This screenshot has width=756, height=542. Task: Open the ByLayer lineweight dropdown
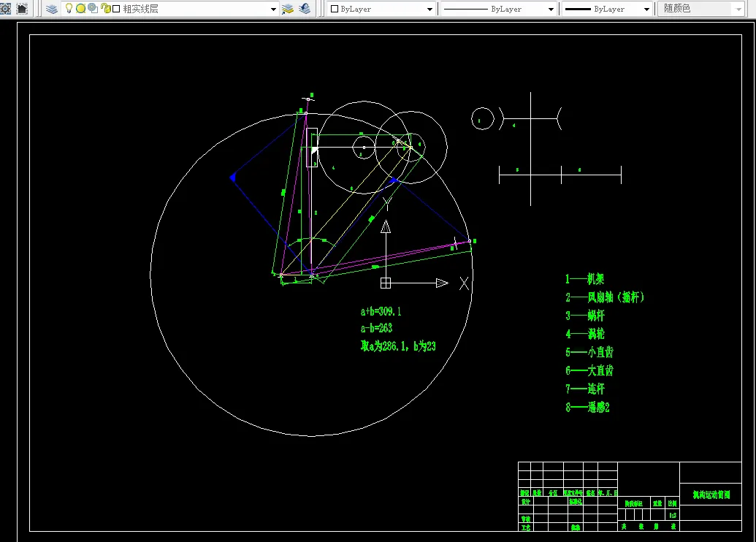(x=646, y=9)
